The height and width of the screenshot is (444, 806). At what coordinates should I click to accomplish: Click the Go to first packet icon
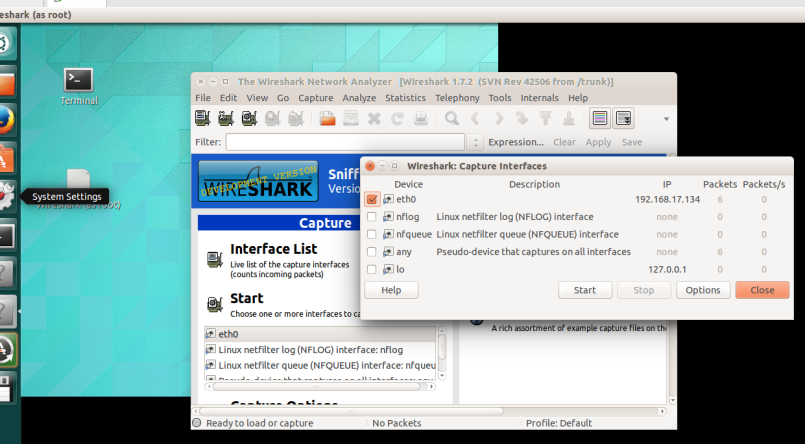(545, 119)
